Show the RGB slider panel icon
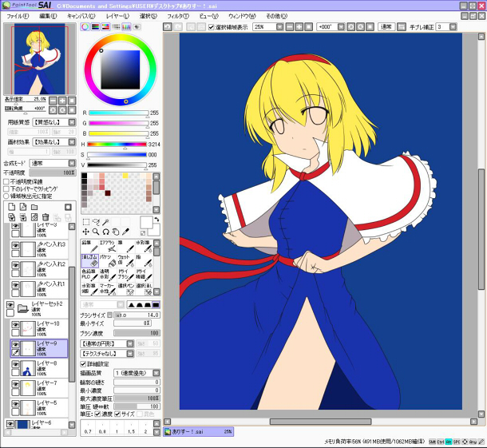Viewport: 487px width, 448px height. pos(95,27)
